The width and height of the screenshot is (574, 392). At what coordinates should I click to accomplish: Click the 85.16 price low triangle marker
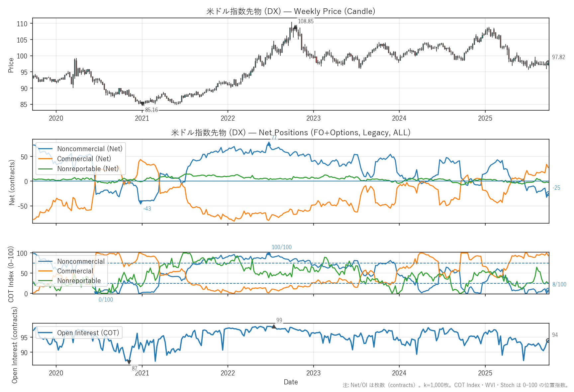pos(143,104)
